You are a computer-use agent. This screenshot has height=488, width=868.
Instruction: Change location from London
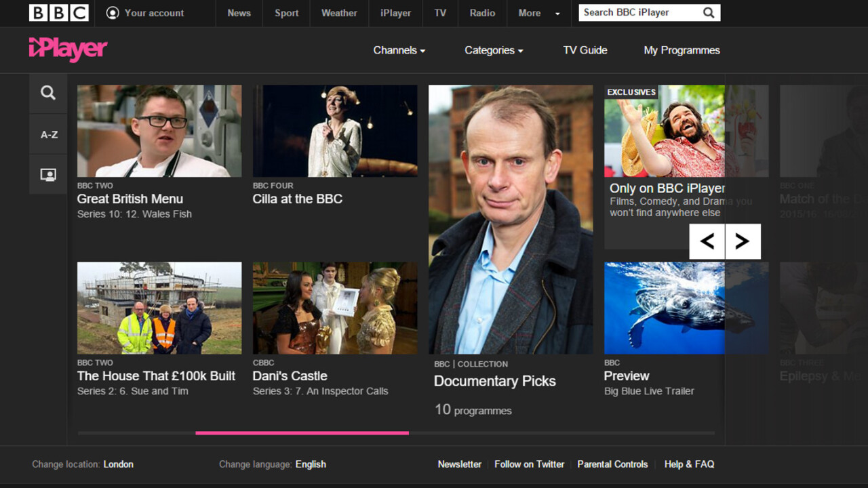[118, 464]
